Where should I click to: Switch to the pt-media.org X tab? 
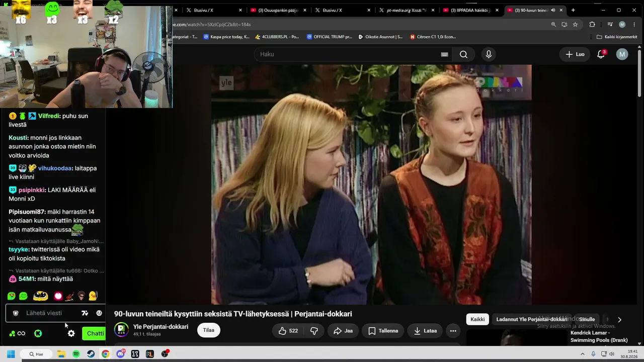[407, 10]
